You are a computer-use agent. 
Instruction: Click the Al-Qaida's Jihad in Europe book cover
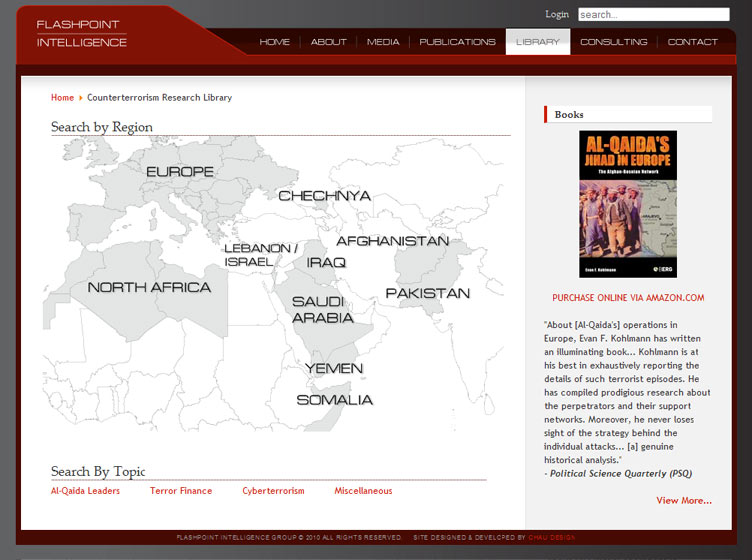click(627, 204)
